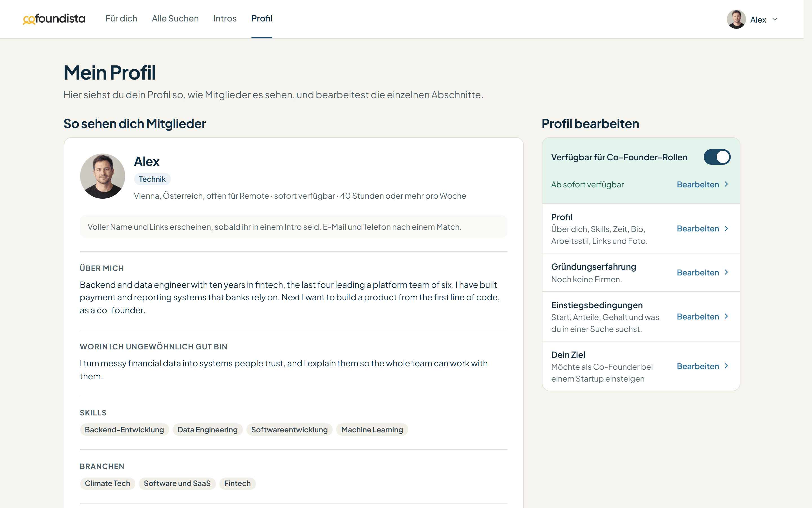Click the chevron in Gründungserfahrung row
812x508 pixels.
point(727,272)
